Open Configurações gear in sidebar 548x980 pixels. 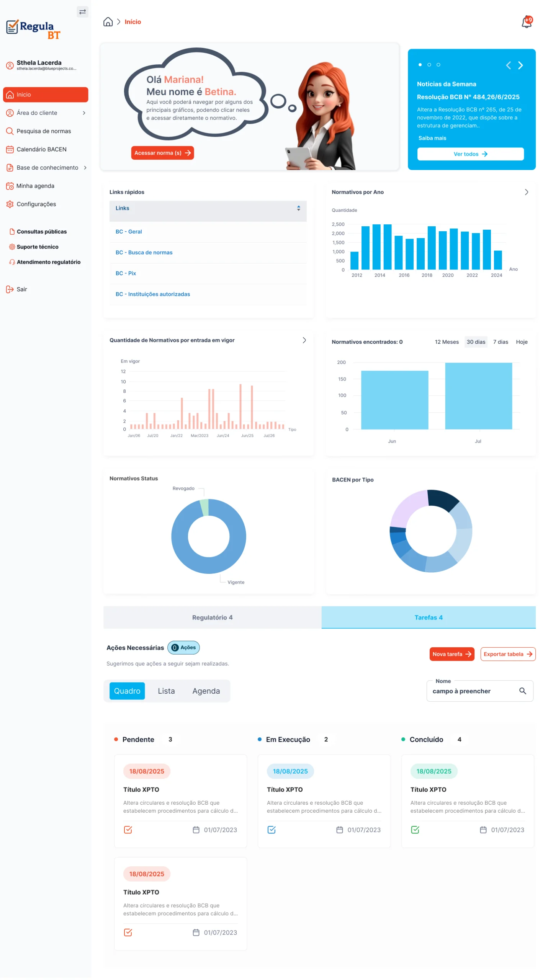point(10,204)
